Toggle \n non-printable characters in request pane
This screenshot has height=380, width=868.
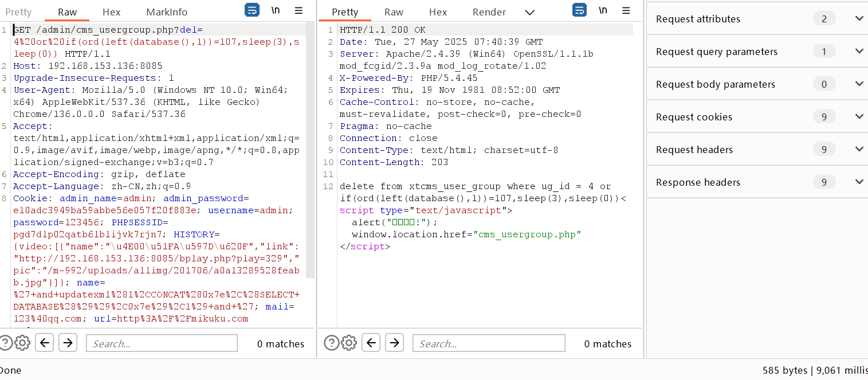pyautogui.click(x=276, y=10)
